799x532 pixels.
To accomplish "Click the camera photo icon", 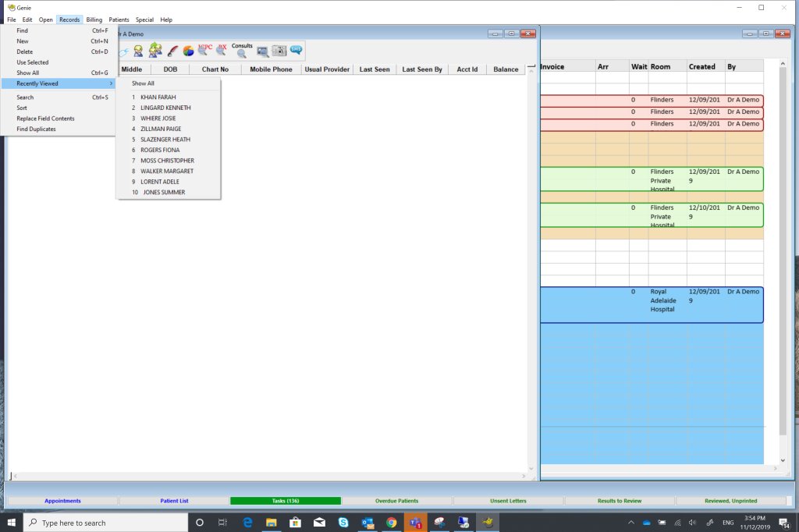I will pyautogui.click(x=279, y=51).
